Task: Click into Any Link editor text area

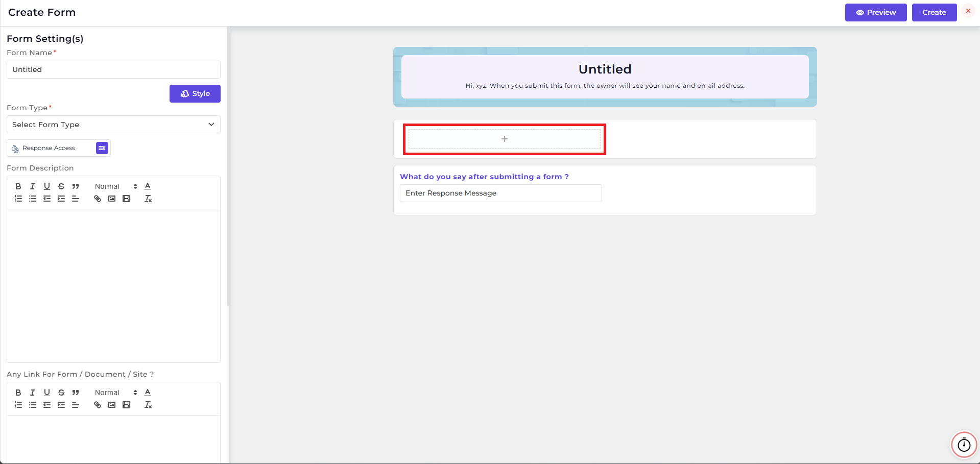Action: tap(113, 439)
